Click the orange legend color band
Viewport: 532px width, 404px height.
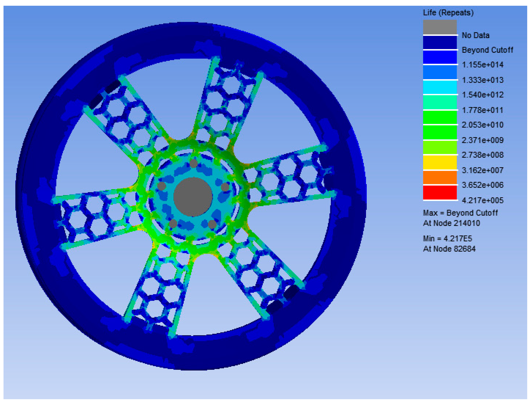click(440, 178)
